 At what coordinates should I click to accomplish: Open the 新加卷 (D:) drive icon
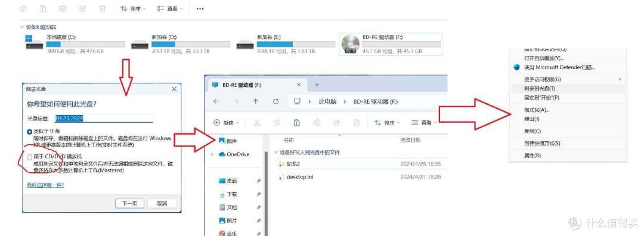tap(140, 44)
